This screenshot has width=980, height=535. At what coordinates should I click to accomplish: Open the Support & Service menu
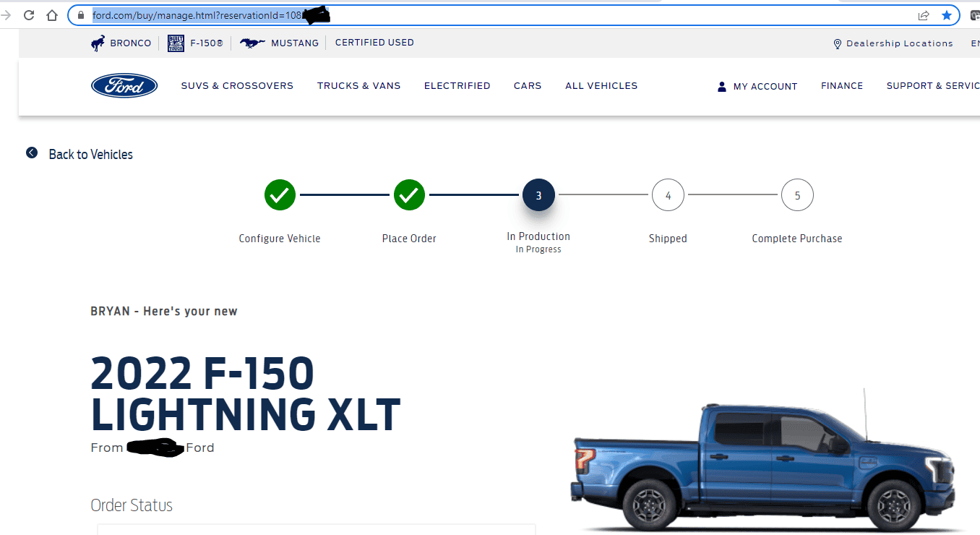point(933,86)
